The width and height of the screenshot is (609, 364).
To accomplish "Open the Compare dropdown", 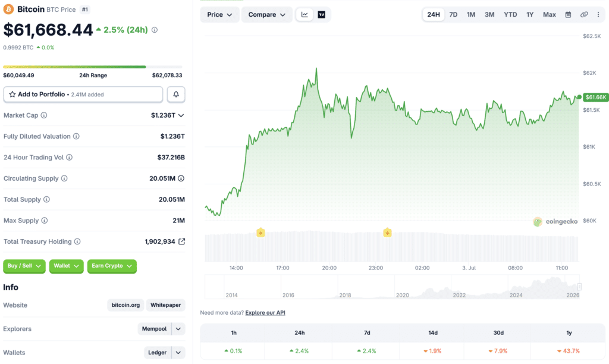I will tap(267, 15).
